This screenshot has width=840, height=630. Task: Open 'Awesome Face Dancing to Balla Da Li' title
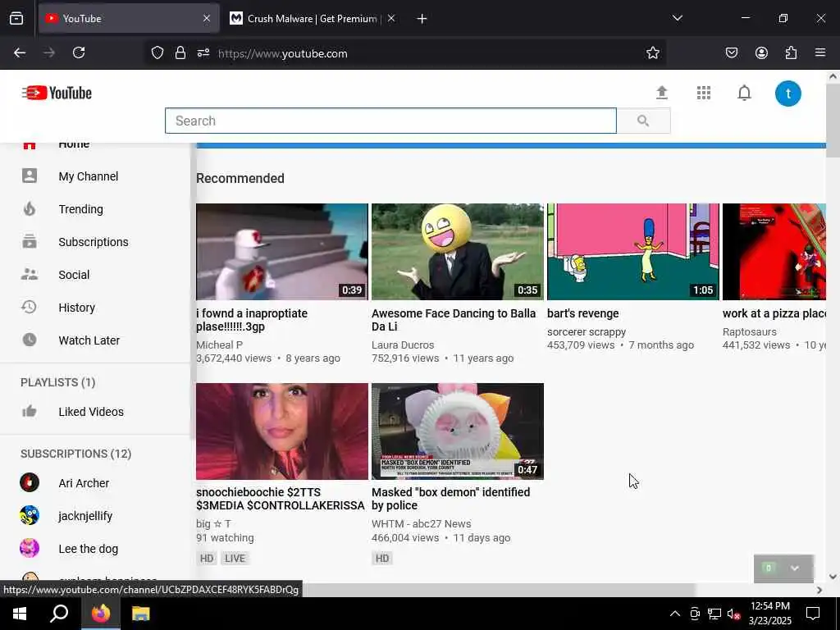click(454, 320)
